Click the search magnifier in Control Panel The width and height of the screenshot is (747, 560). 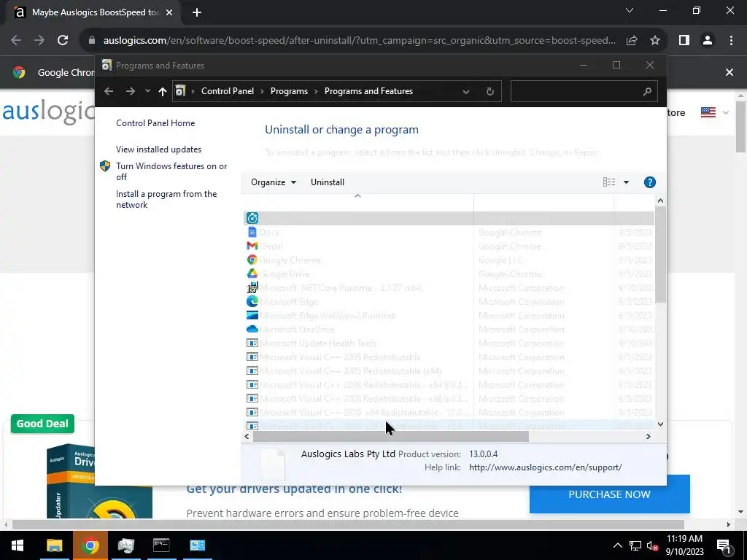click(x=646, y=91)
